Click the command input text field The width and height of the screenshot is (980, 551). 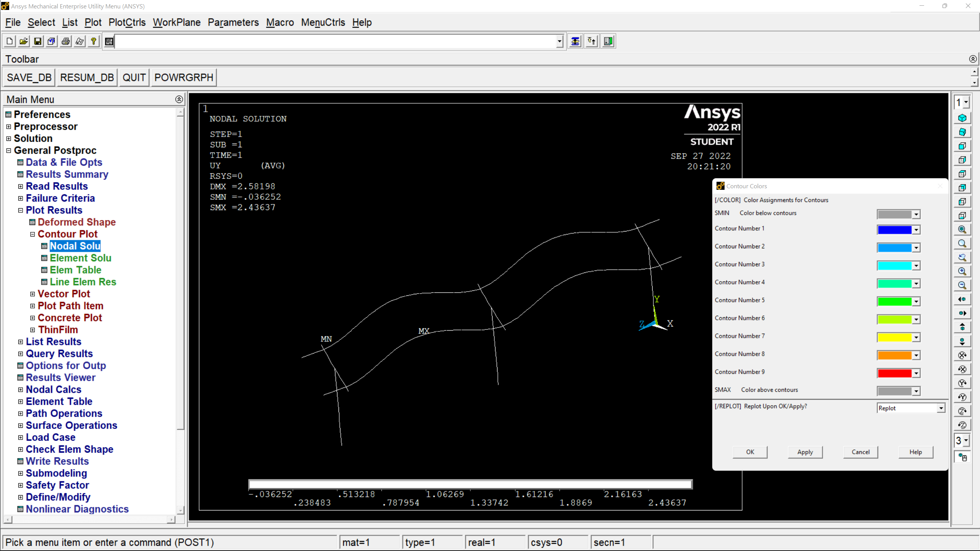click(335, 41)
